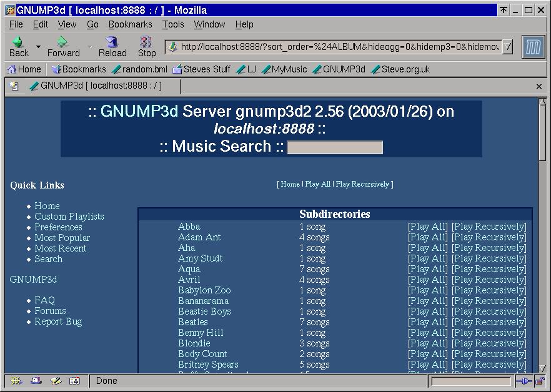Open the Steve.org.uk bookmark

[400, 69]
